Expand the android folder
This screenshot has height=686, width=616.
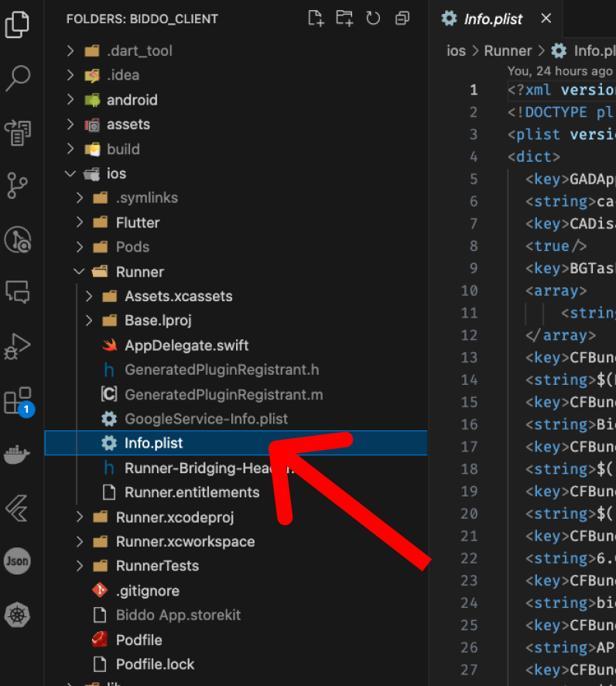[70, 100]
